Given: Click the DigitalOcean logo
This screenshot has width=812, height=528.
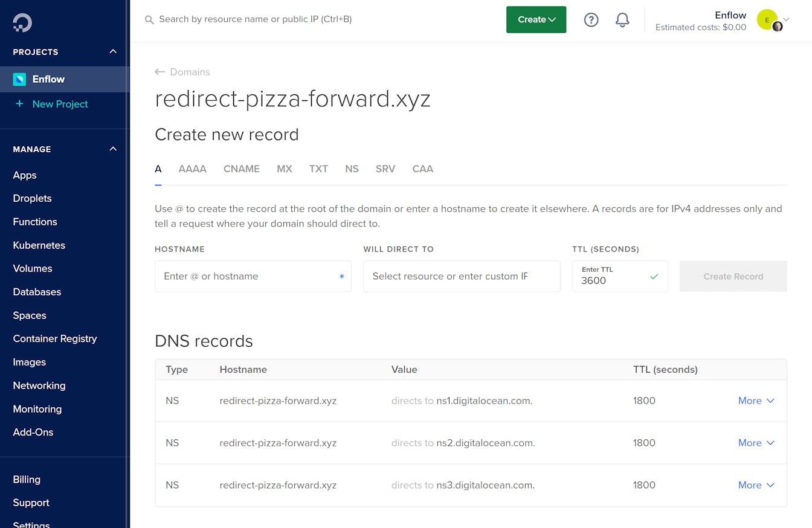Looking at the screenshot, I should coord(22,22).
